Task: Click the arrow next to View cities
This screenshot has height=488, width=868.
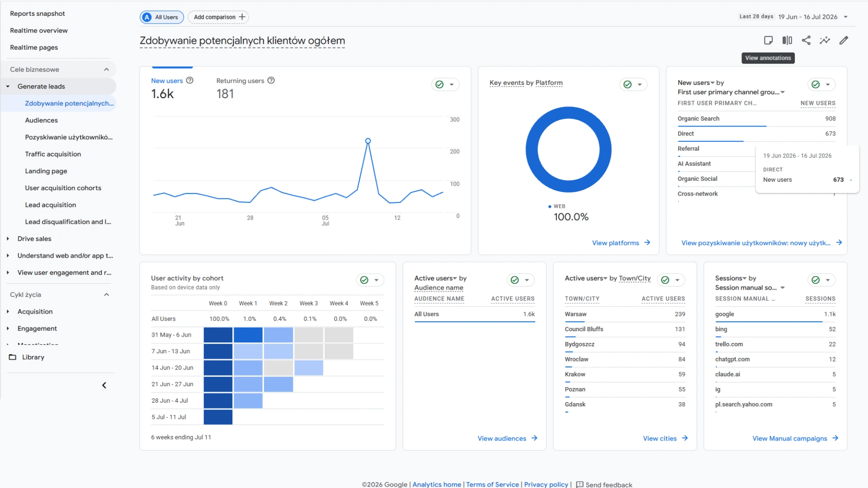Action: coord(685,438)
